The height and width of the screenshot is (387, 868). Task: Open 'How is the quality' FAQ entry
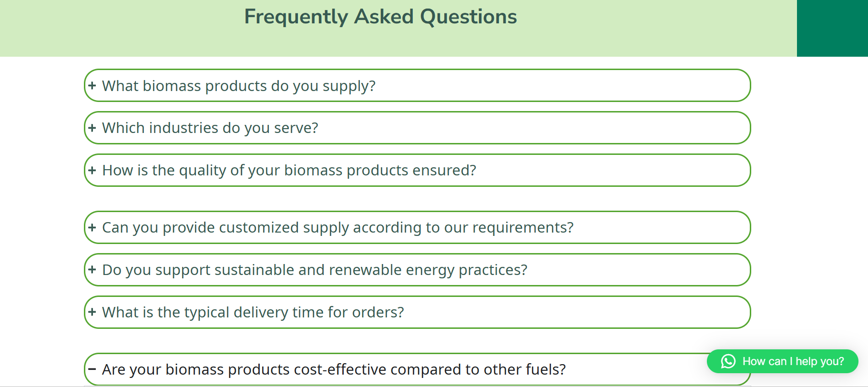click(289, 170)
